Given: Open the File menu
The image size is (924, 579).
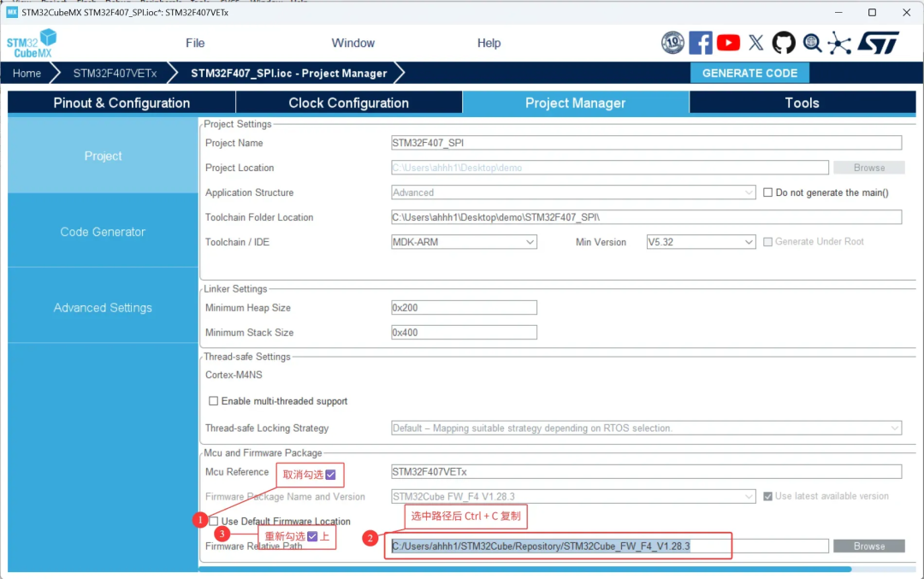Looking at the screenshot, I should tap(195, 43).
